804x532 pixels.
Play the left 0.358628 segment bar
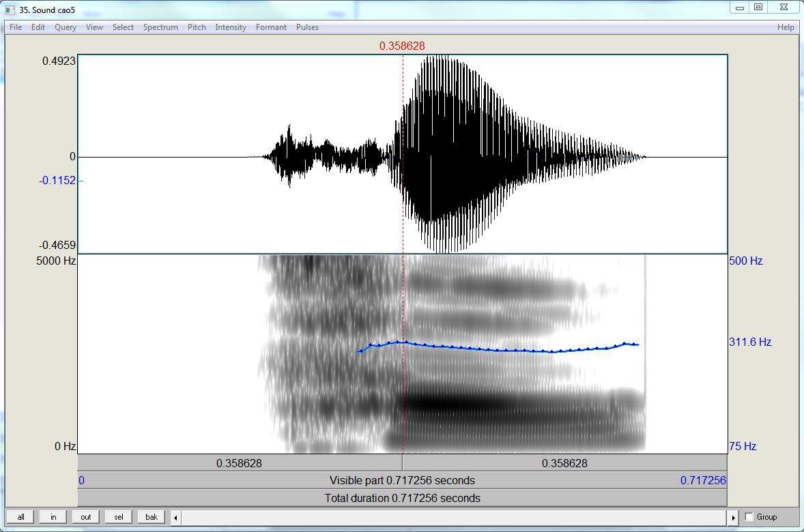pos(240,463)
